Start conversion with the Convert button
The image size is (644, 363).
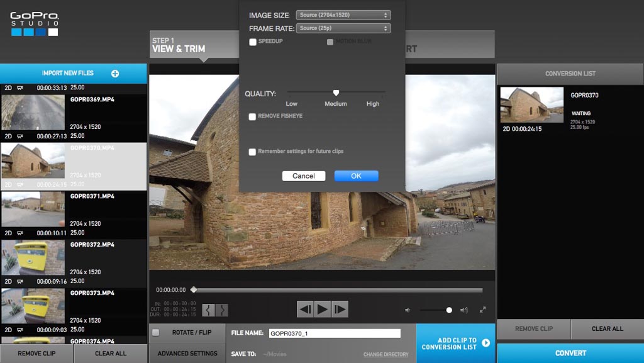pyautogui.click(x=570, y=353)
